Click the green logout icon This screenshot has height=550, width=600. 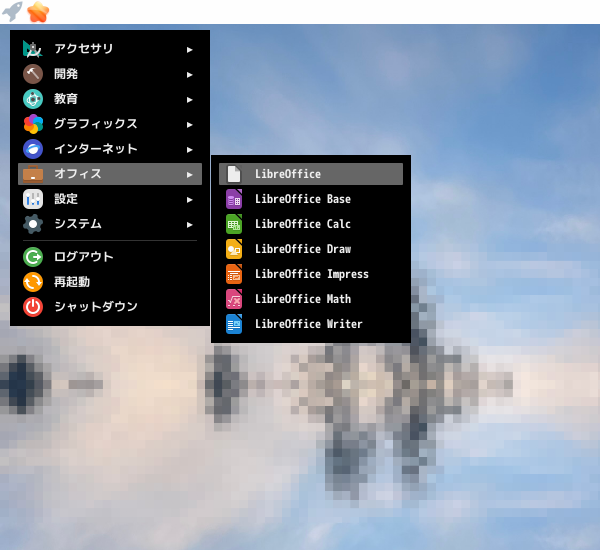point(33,257)
